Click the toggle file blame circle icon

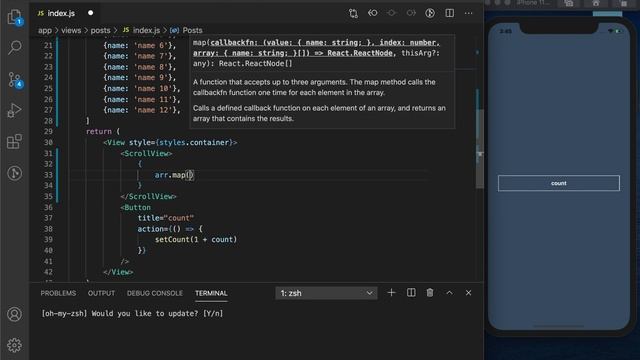click(391, 13)
